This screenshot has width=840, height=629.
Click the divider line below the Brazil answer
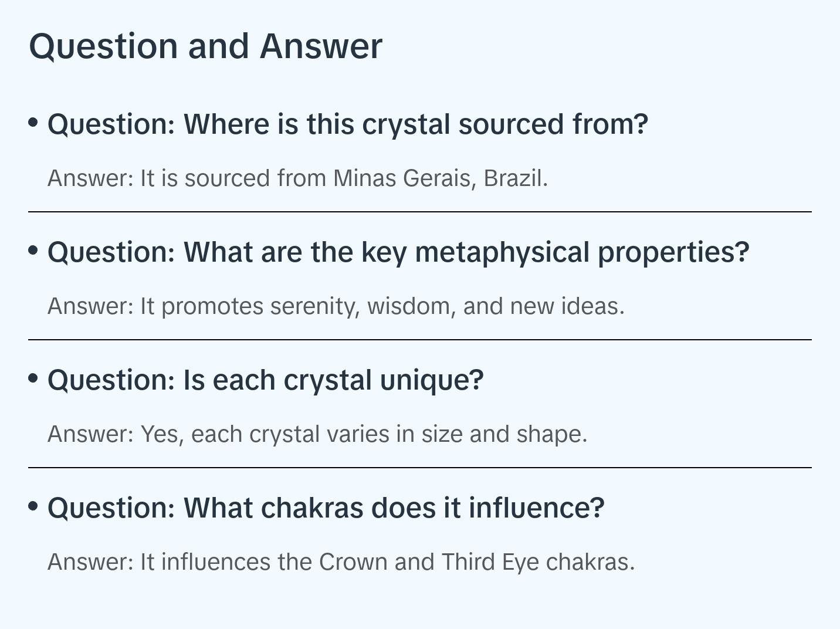(x=419, y=212)
